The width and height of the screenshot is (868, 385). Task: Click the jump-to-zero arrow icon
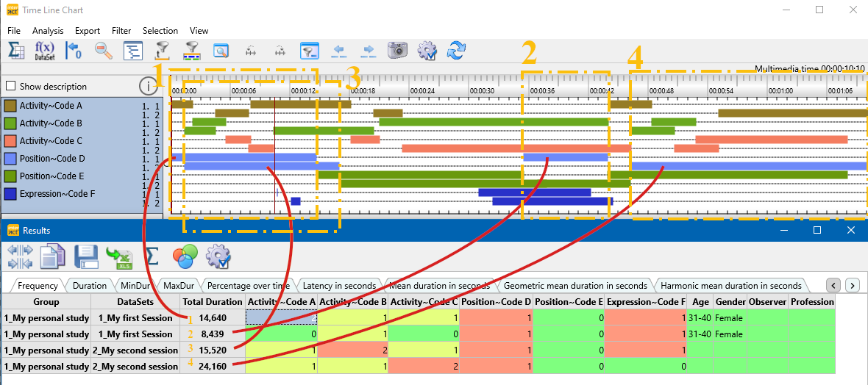pos(74,51)
